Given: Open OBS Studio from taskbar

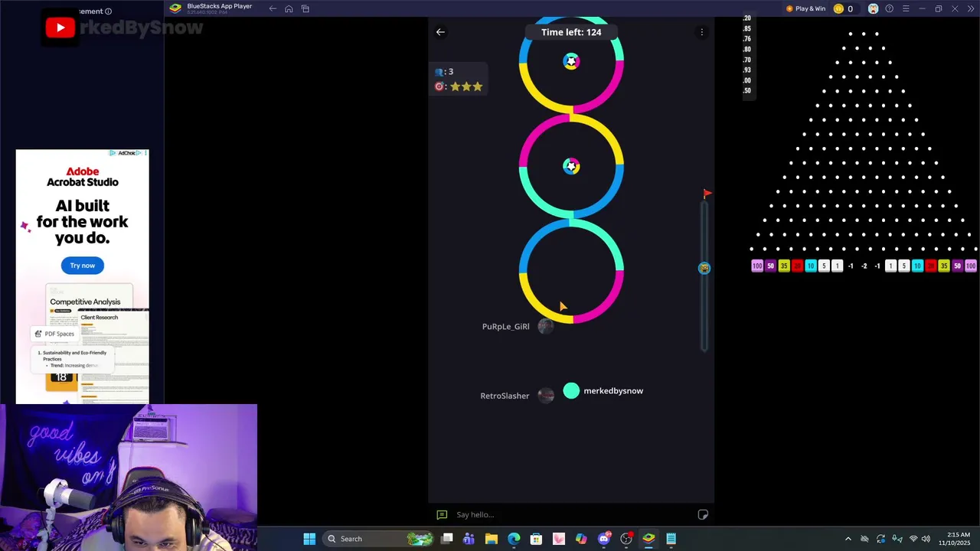Looking at the screenshot, I should coord(626,539).
